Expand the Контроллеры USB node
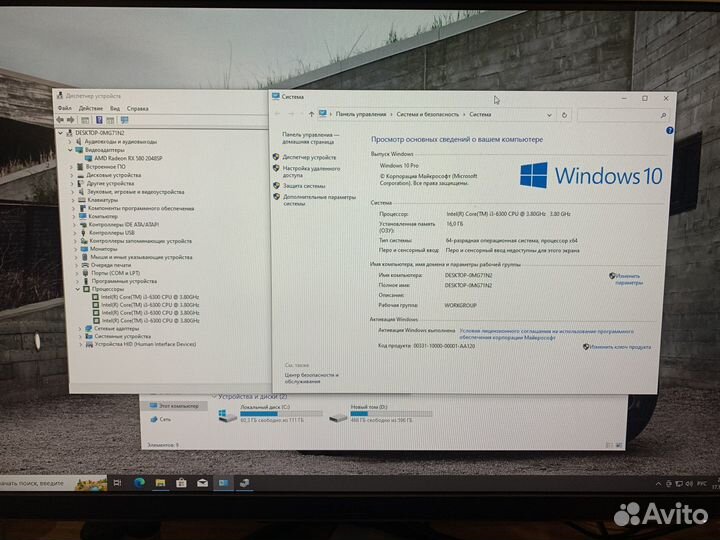The width and height of the screenshot is (720, 540). pyautogui.click(x=75, y=233)
